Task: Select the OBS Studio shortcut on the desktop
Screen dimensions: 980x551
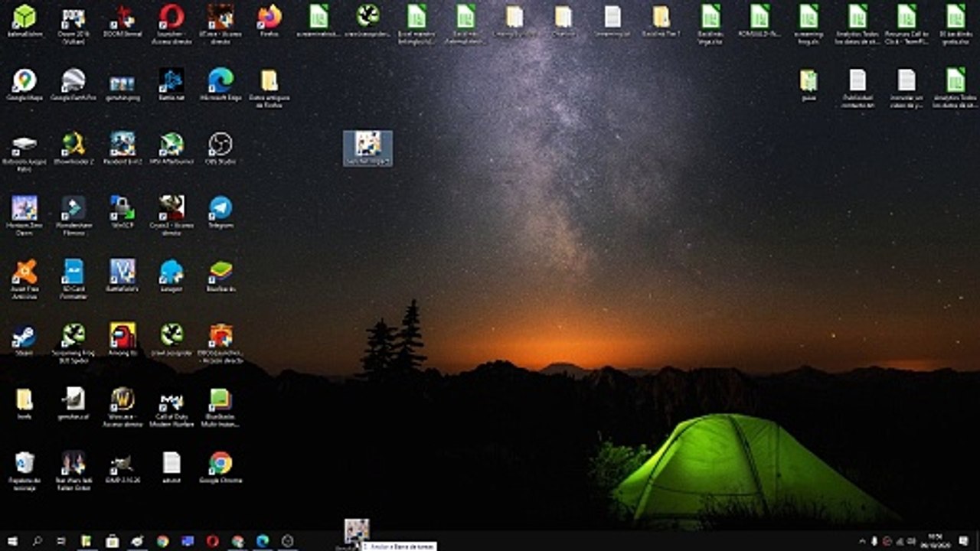Action: pyautogui.click(x=220, y=149)
